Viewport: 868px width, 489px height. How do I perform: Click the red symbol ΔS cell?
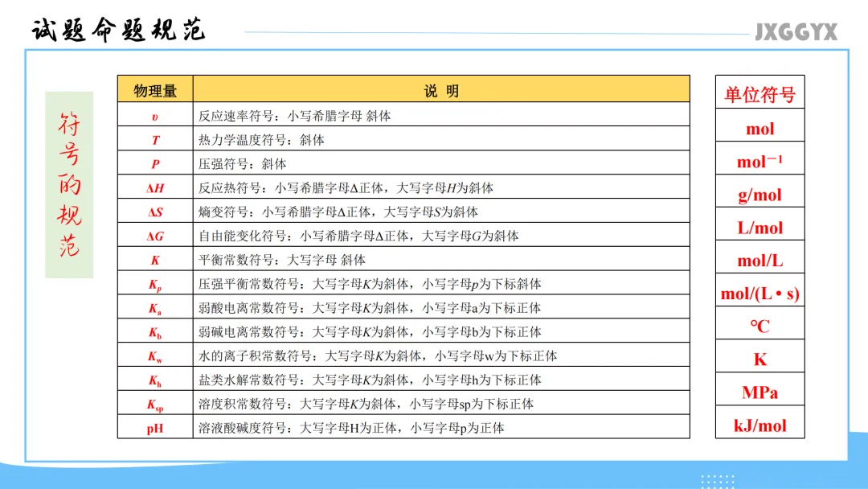155,212
